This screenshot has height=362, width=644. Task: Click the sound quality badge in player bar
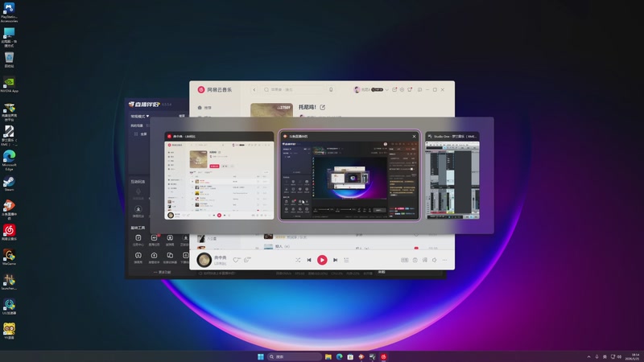(x=405, y=260)
